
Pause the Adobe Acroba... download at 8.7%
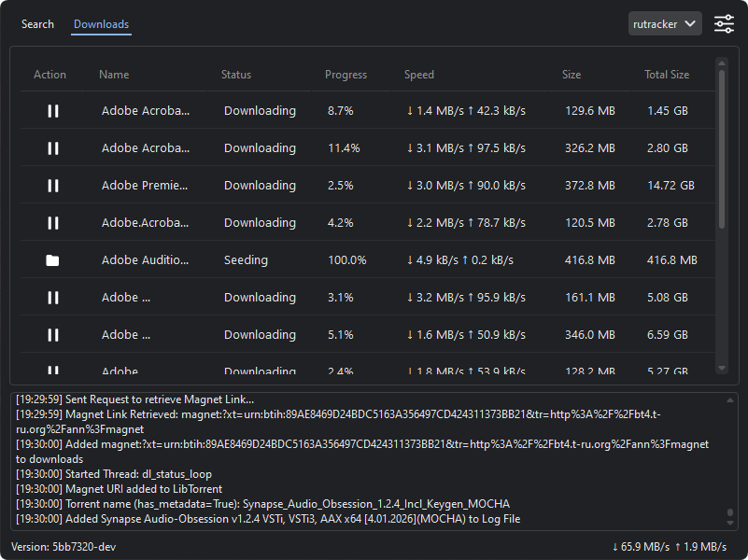pos(53,111)
